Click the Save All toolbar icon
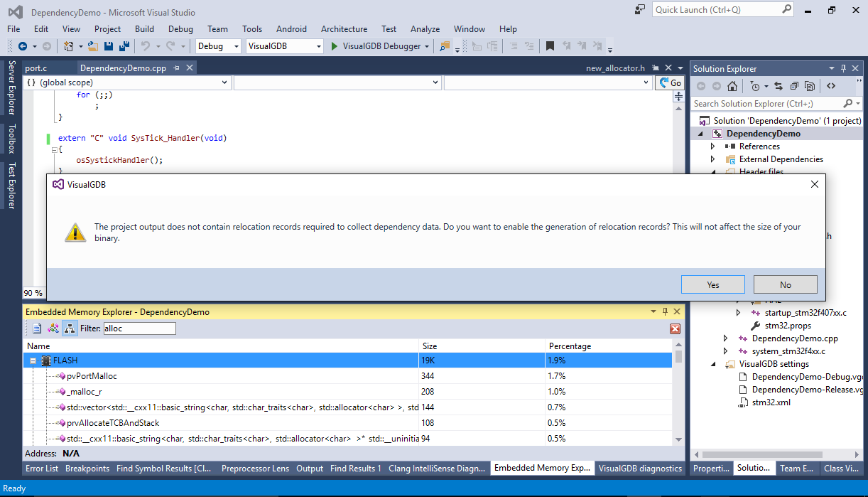 pos(124,46)
